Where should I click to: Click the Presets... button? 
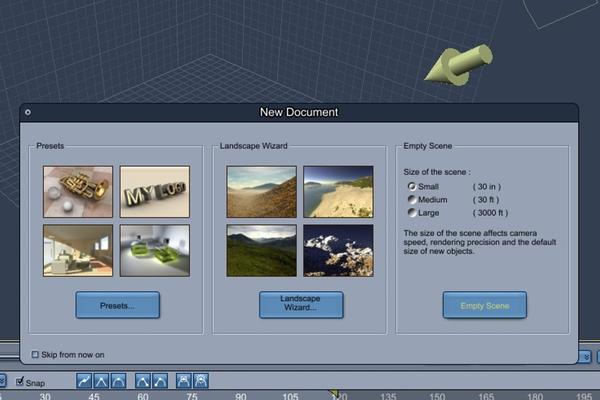(117, 305)
